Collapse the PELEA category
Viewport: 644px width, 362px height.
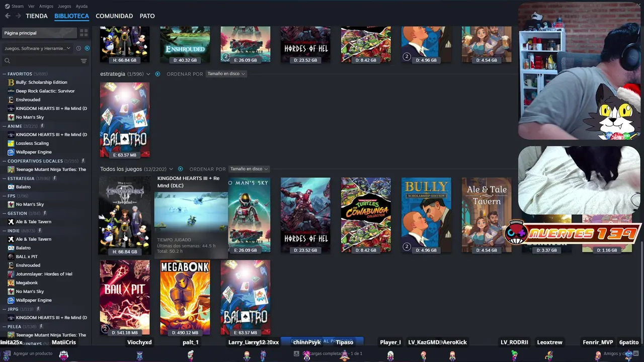click(x=5, y=327)
